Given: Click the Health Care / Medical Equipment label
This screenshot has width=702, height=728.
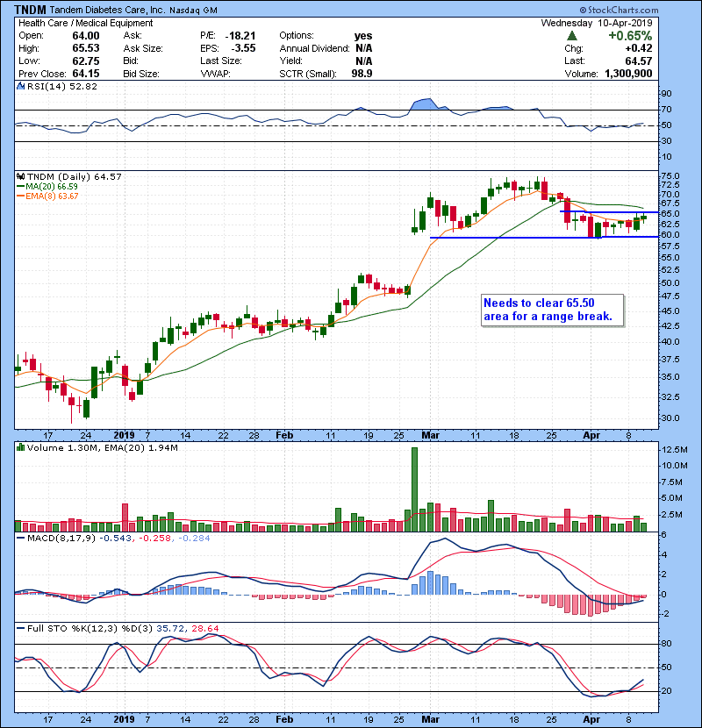Looking at the screenshot, I should pyautogui.click(x=85, y=23).
